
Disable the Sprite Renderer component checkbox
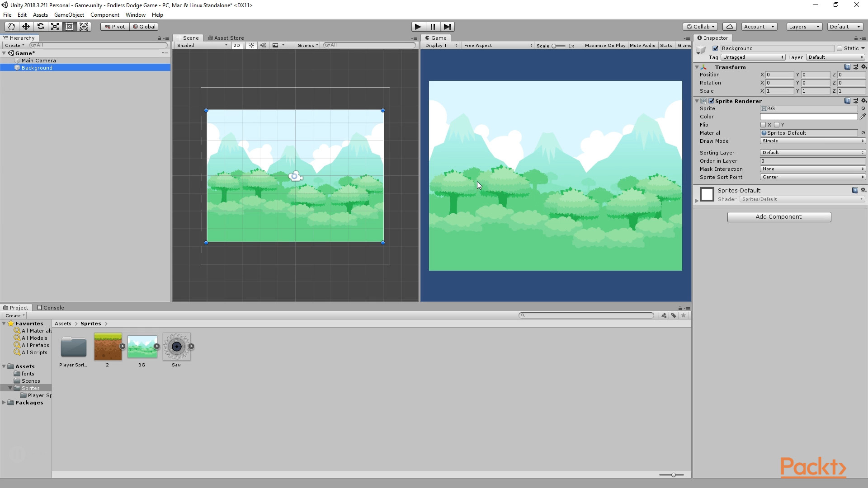coord(712,101)
